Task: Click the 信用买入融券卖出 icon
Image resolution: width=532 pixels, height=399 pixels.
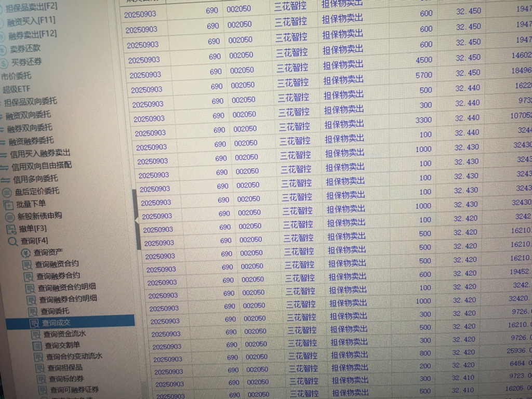Action: tap(4, 155)
